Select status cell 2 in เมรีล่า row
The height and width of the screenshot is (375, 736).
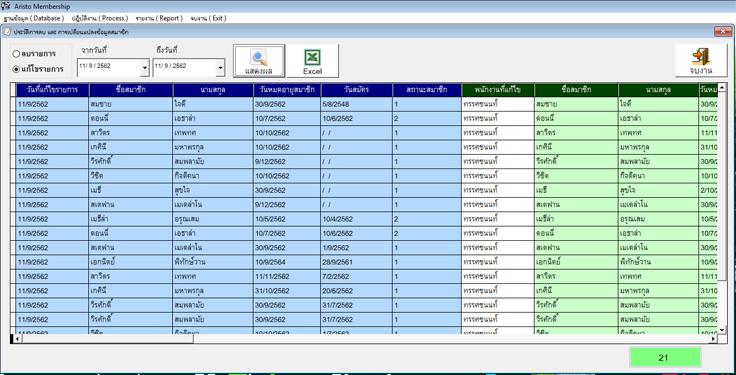click(427, 219)
